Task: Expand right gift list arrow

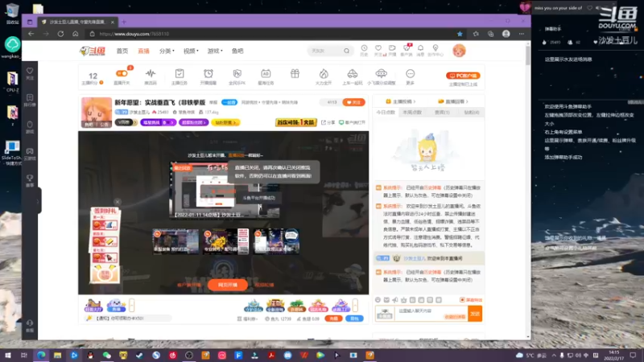Action: click(x=355, y=305)
